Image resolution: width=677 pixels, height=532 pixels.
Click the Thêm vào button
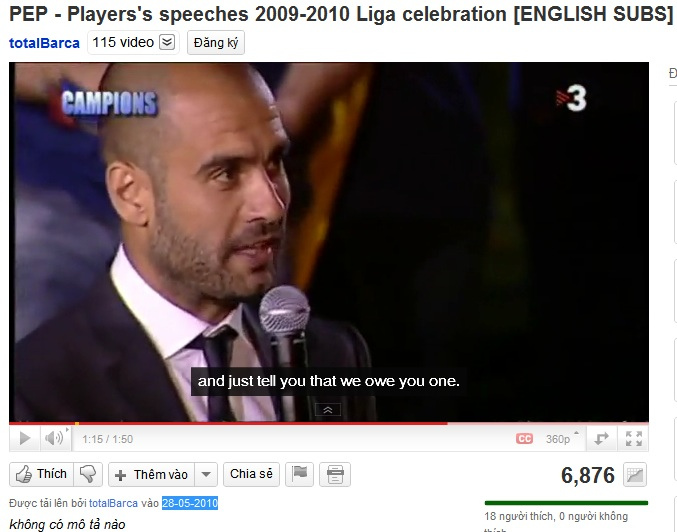[x=152, y=475]
